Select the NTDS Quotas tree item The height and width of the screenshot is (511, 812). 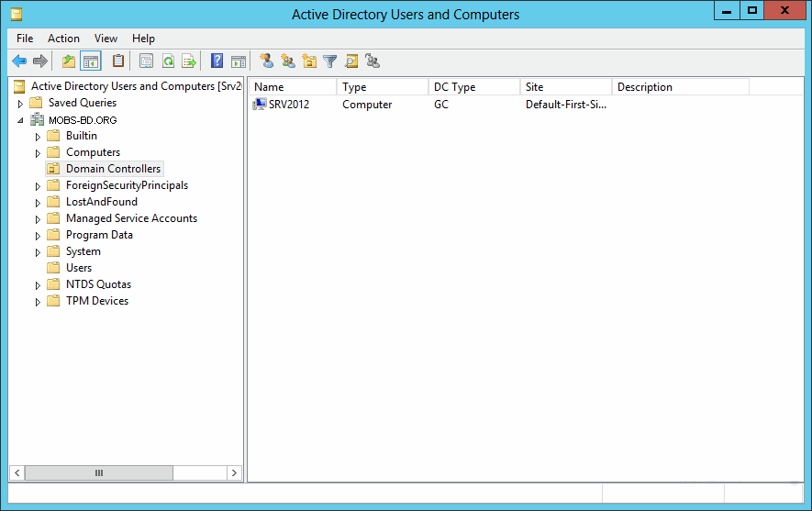[x=98, y=284]
